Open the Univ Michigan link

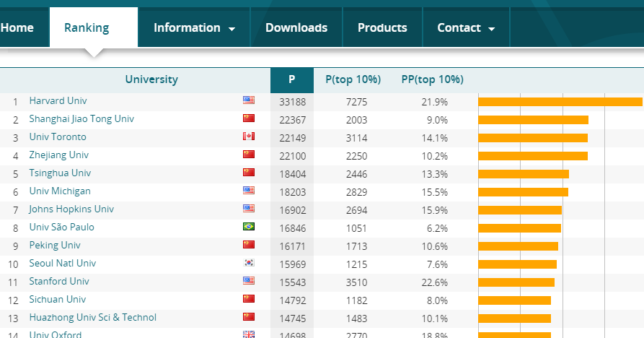(x=60, y=191)
